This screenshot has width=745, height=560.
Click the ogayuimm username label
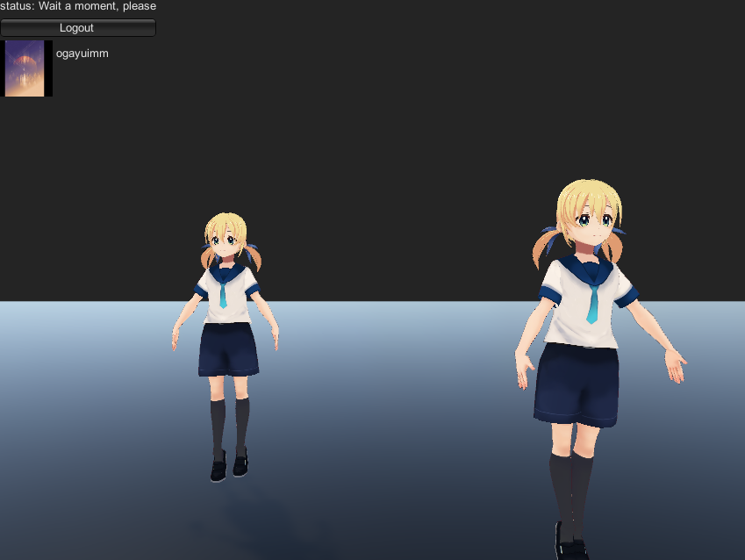coord(82,54)
